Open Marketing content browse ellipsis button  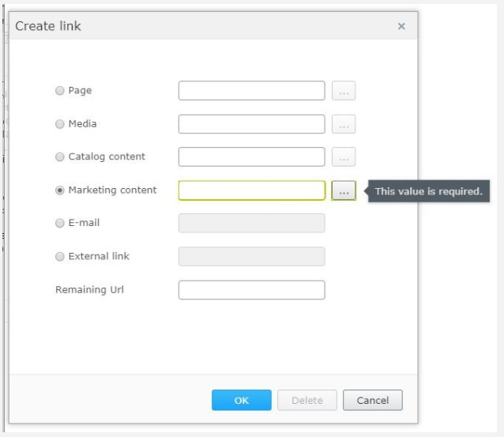point(344,191)
